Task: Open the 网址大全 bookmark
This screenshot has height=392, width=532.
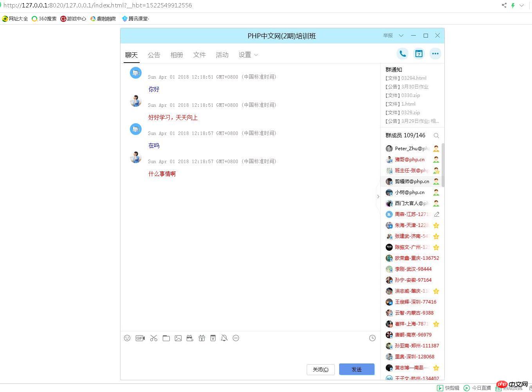Action: [15, 18]
